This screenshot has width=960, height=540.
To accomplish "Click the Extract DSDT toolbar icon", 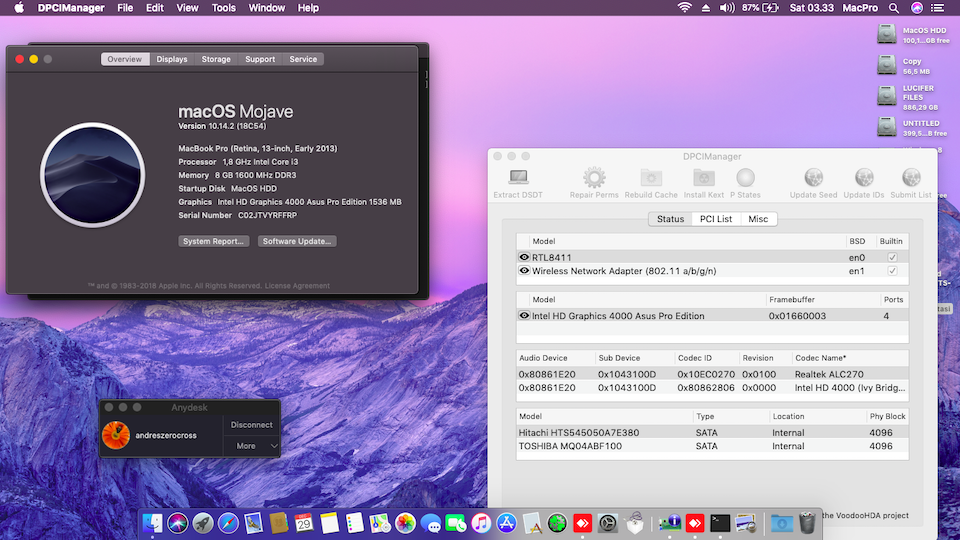I will [518, 178].
